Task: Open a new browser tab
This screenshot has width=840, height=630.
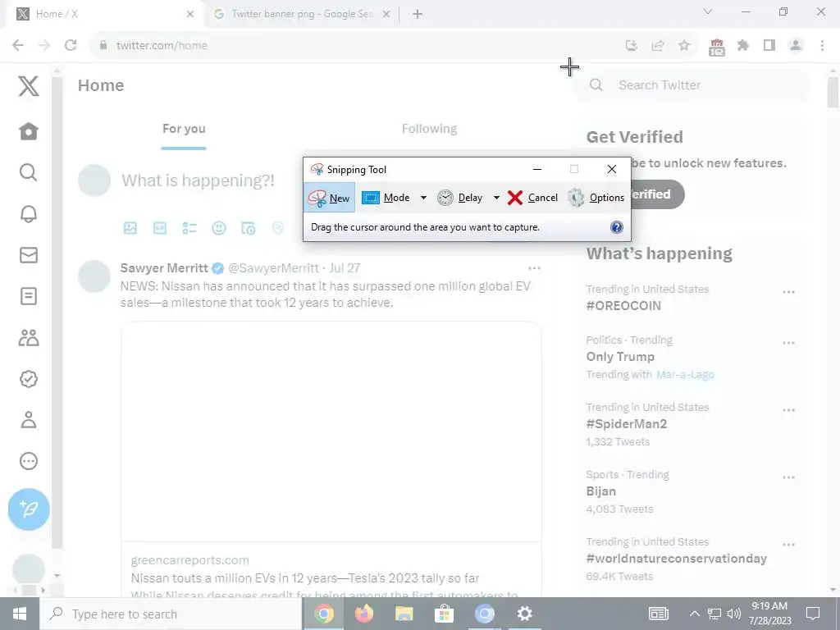Action: (418, 15)
